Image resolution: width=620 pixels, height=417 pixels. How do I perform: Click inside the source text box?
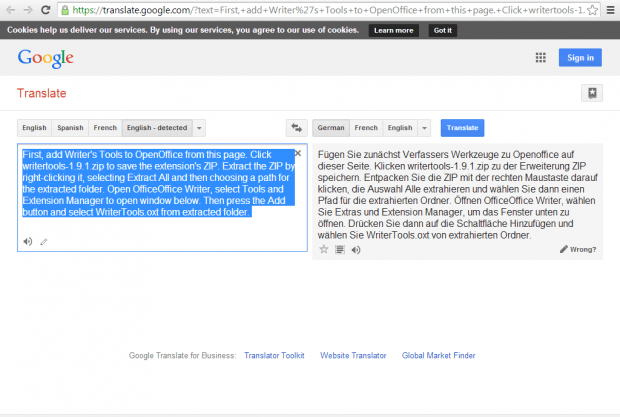162,197
